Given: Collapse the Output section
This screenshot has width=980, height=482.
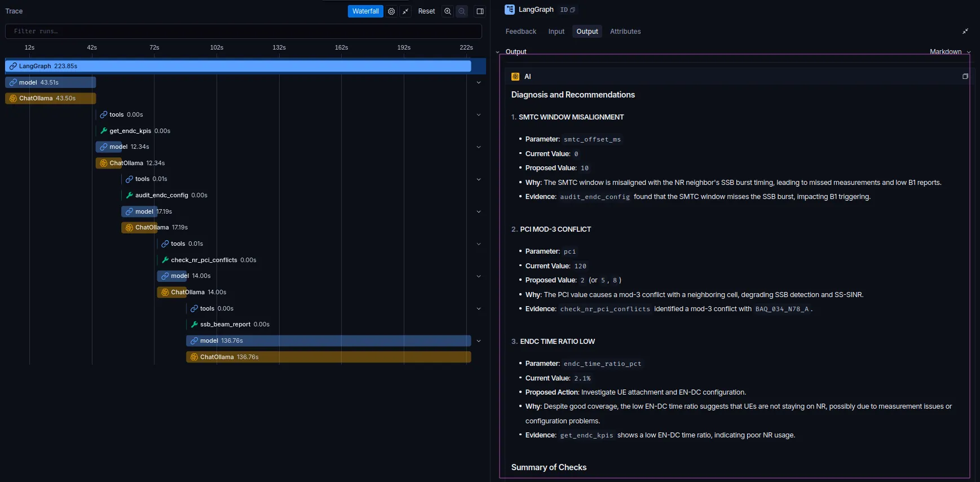Looking at the screenshot, I should coord(498,52).
